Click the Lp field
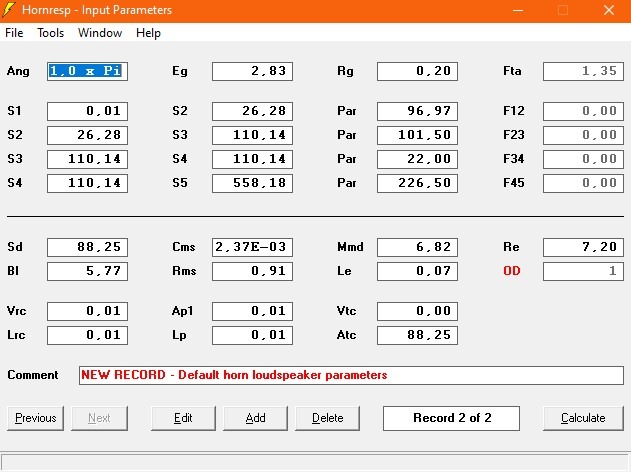Screen dimensions: 631x472 [252, 335]
